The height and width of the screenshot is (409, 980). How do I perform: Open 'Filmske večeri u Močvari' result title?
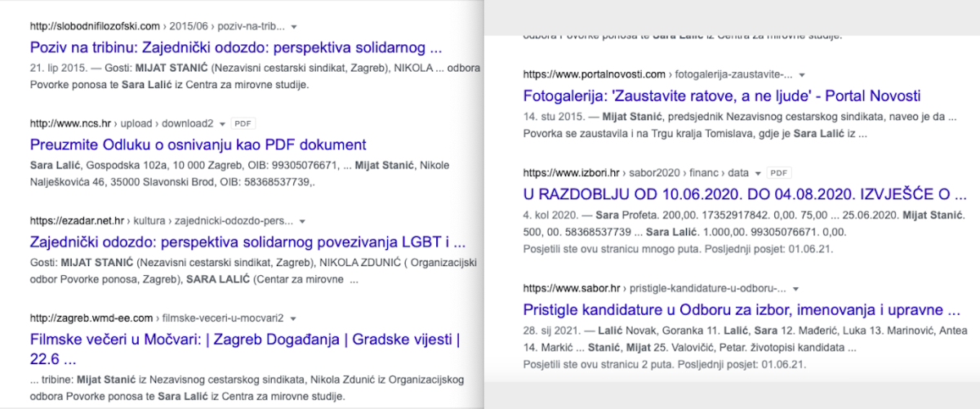(x=244, y=348)
